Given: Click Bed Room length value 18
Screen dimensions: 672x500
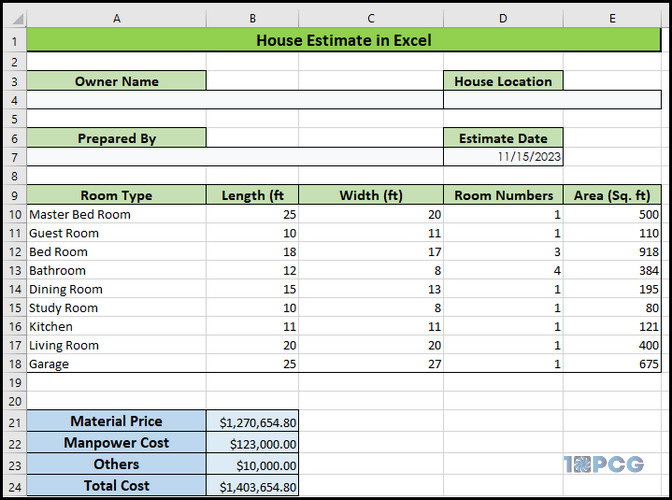Looking at the screenshot, I should 252,251.
